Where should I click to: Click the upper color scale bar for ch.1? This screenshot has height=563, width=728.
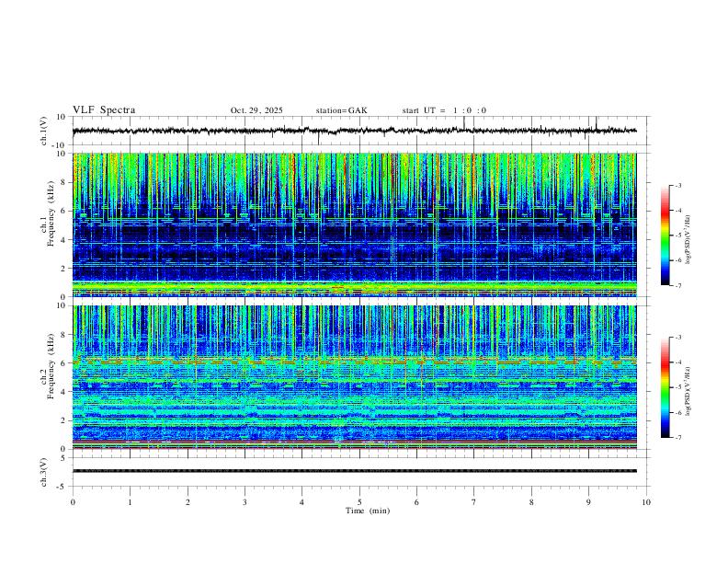[665, 236]
